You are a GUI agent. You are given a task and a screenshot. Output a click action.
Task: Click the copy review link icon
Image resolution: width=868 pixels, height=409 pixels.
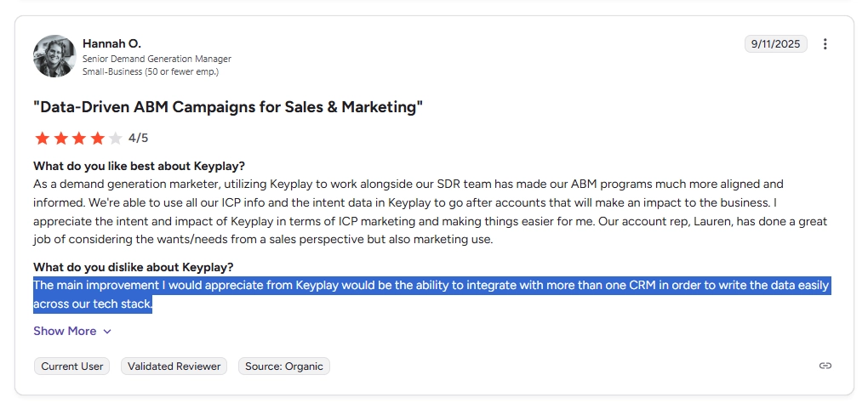[x=825, y=366]
